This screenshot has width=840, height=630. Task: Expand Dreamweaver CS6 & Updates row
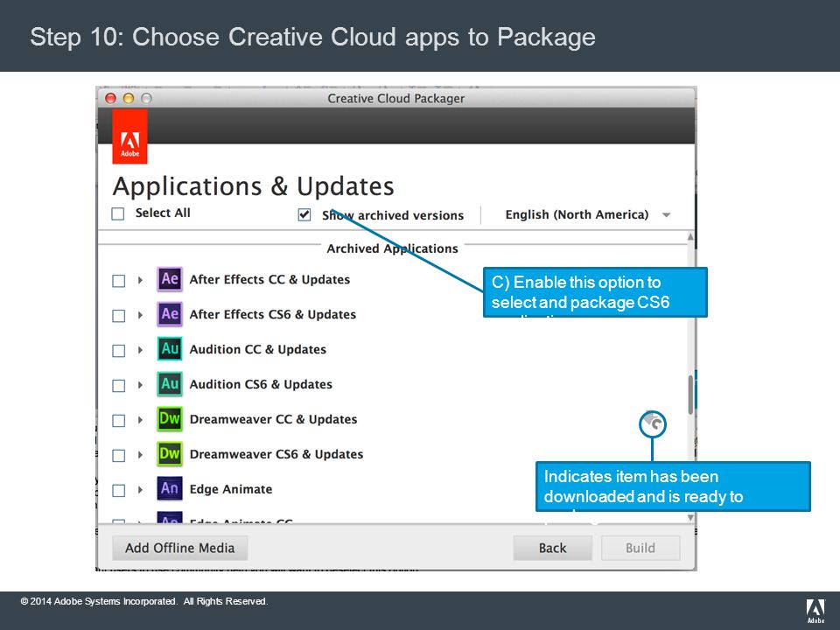pyautogui.click(x=140, y=454)
